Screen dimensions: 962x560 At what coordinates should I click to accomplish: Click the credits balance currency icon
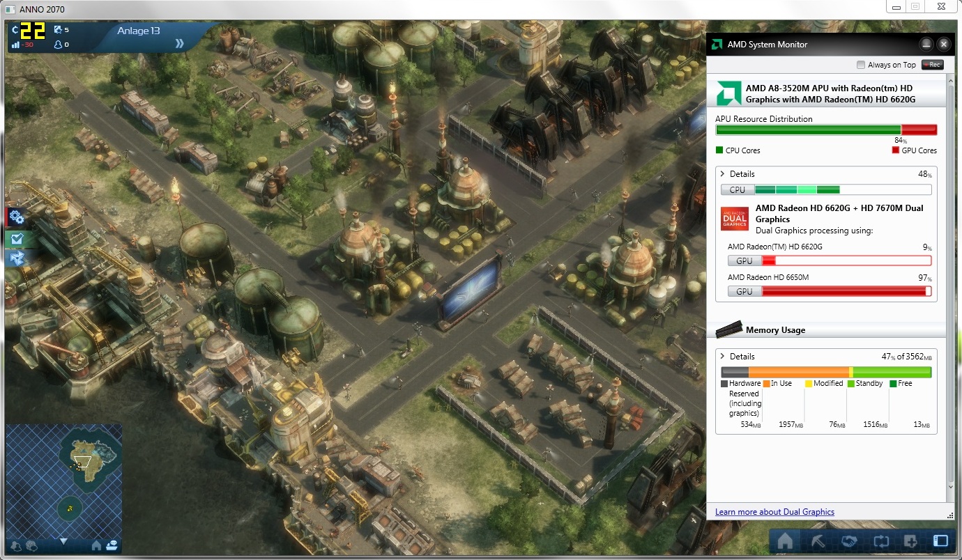(16, 30)
